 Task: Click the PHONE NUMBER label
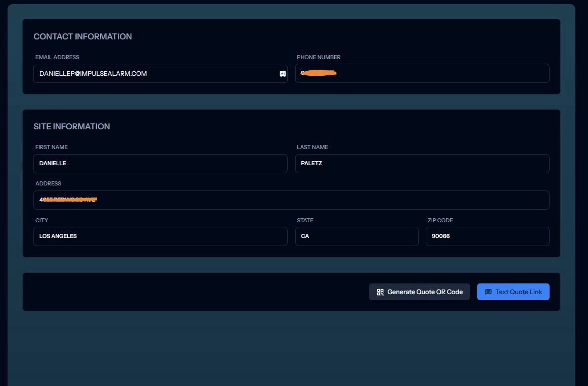319,57
